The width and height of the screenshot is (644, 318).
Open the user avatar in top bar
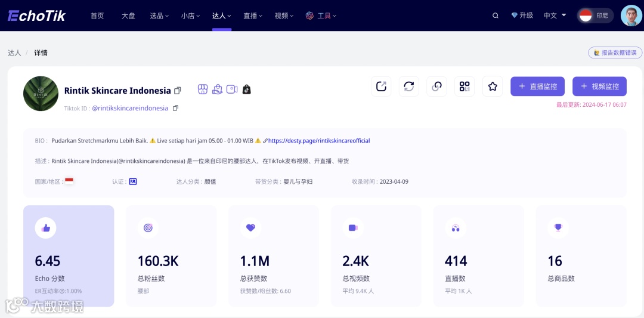631,16
